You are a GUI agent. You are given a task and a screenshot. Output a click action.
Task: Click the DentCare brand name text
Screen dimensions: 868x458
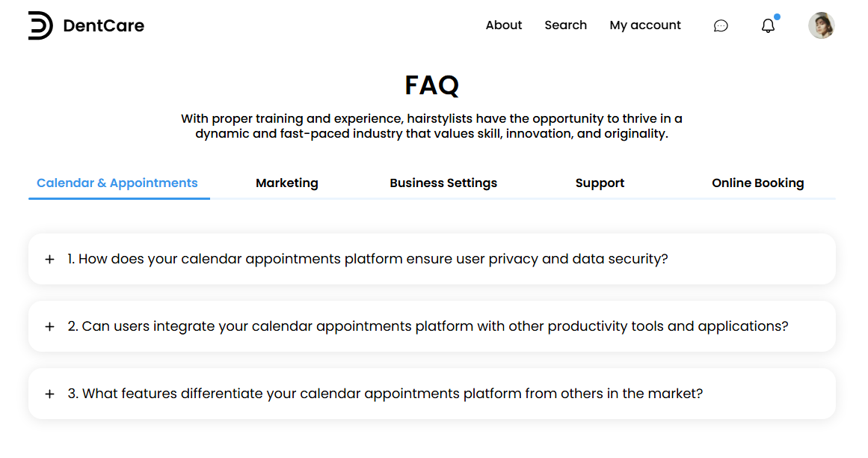pyautogui.click(x=104, y=25)
